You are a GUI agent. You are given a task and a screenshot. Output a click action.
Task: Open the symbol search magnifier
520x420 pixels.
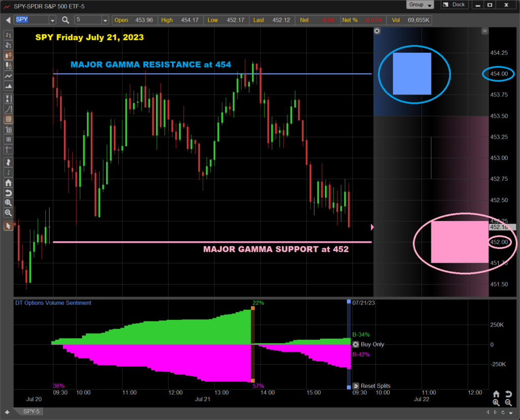[66, 20]
